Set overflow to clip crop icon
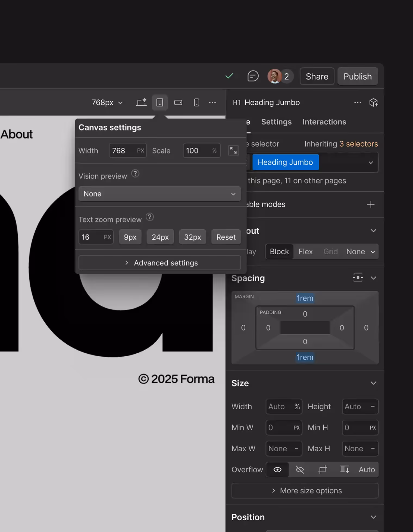This screenshot has width=413, height=532. [x=322, y=470]
